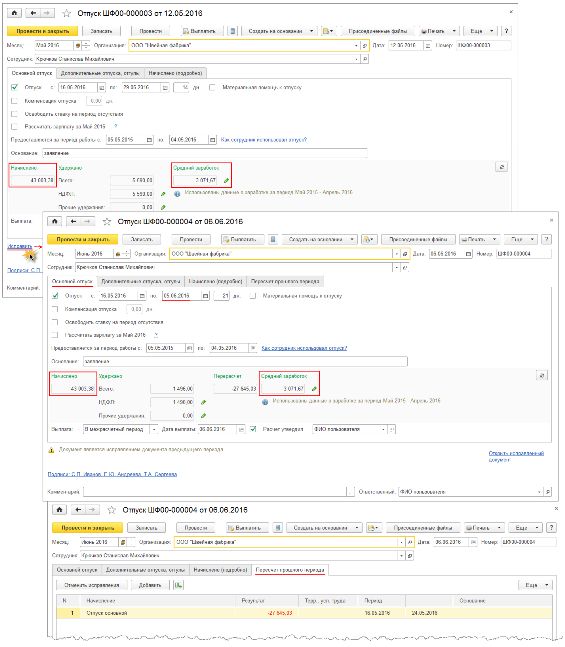Click the home icon in the top document window
This screenshot has height=647, width=565.
(x=14, y=13)
